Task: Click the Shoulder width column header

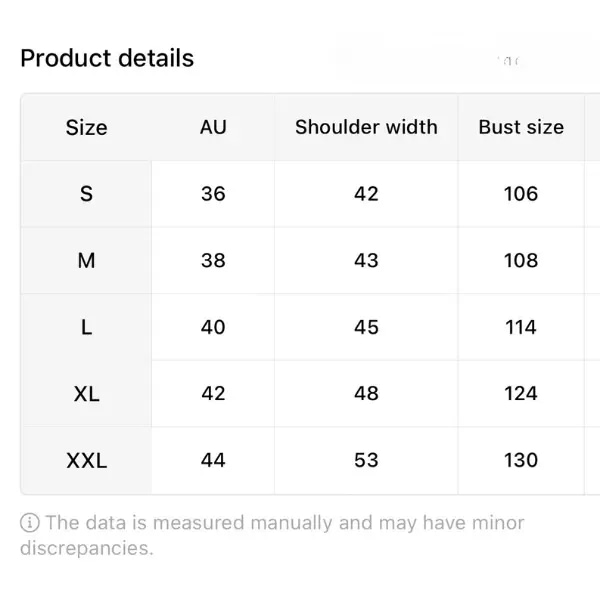Action: coord(366,127)
